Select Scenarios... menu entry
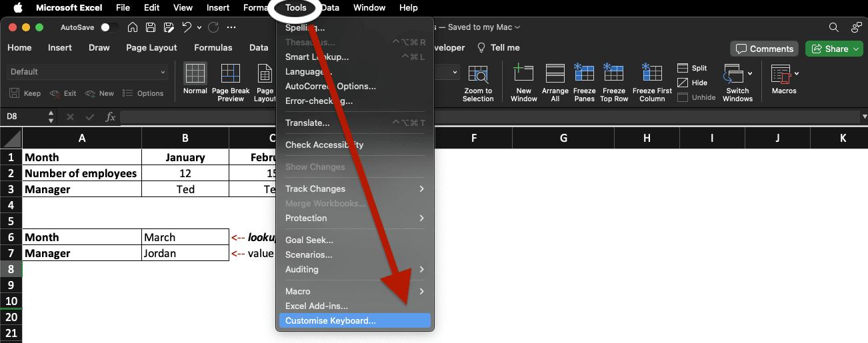 (x=355, y=254)
